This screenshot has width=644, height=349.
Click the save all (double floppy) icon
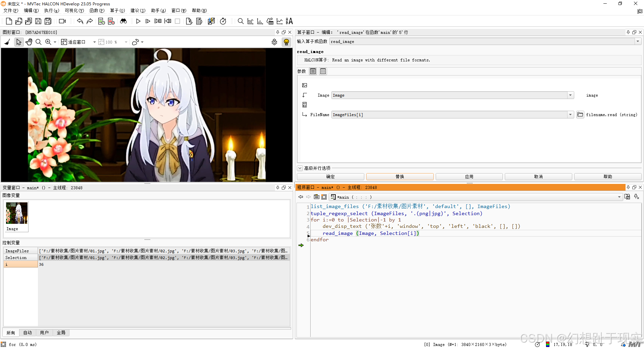point(48,21)
